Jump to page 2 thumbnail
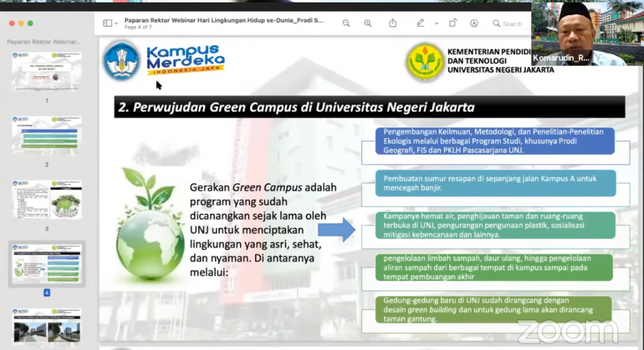The height and width of the screenshot is (350, 644). click(46, 135)
